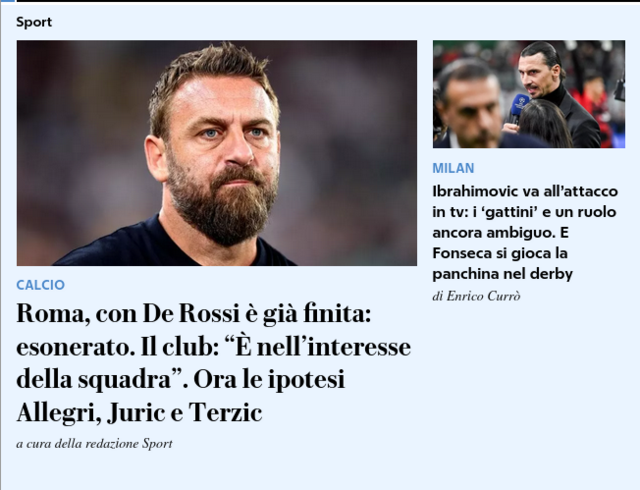
Task: Open the 'Roma, con De Rossi' headline
Action: coord(214,363)
